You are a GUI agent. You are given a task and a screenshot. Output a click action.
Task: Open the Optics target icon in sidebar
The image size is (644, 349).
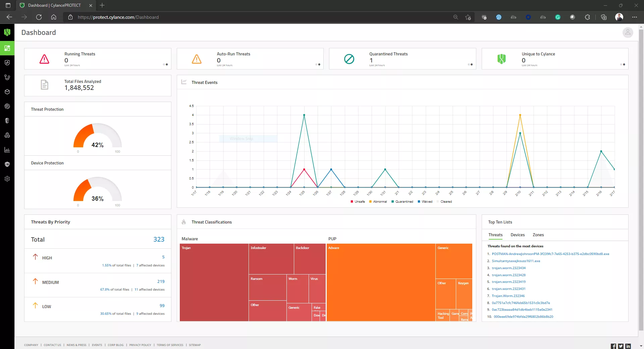7,106
